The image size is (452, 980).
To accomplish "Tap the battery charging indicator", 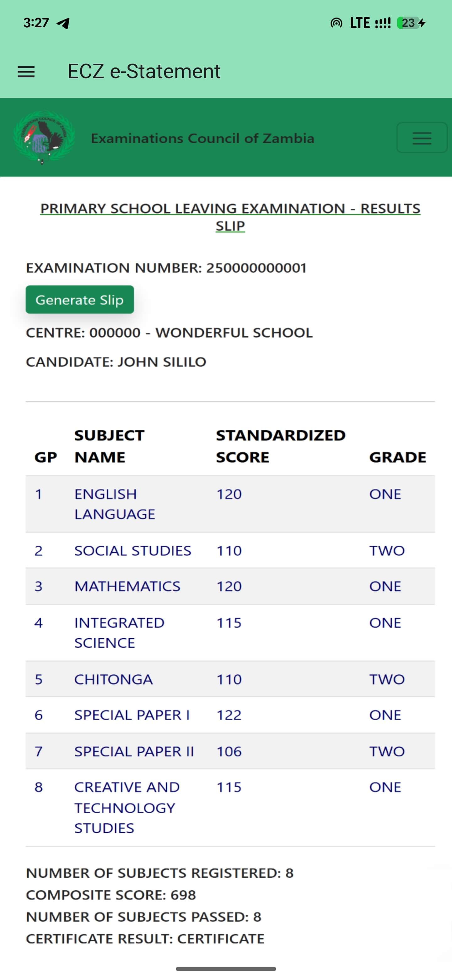I will 411,23.
